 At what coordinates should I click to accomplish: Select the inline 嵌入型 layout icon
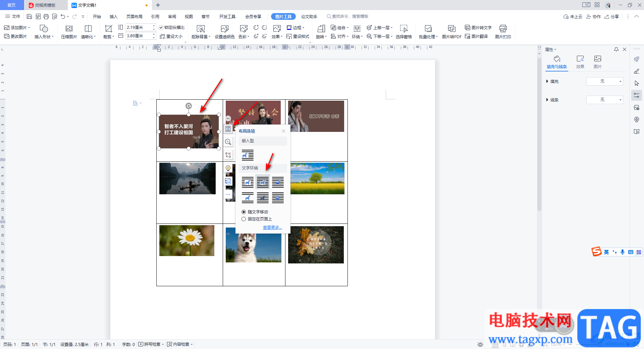pyautogui.click(x=248, y=155)
